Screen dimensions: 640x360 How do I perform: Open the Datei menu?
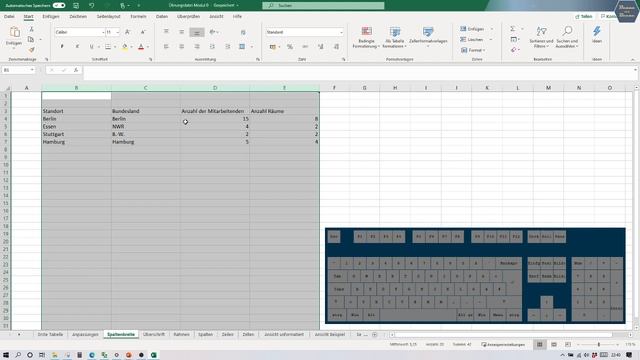click(x=9, y=16)
